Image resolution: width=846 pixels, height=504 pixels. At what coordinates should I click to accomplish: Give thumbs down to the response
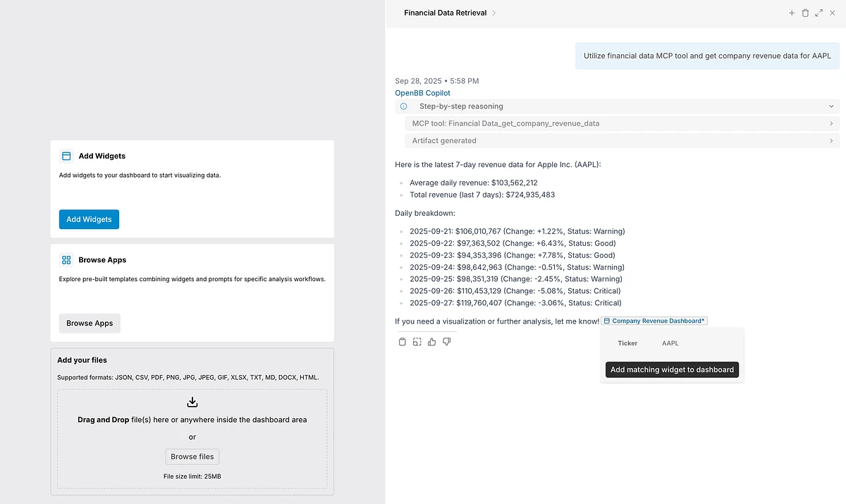(446, 342)
